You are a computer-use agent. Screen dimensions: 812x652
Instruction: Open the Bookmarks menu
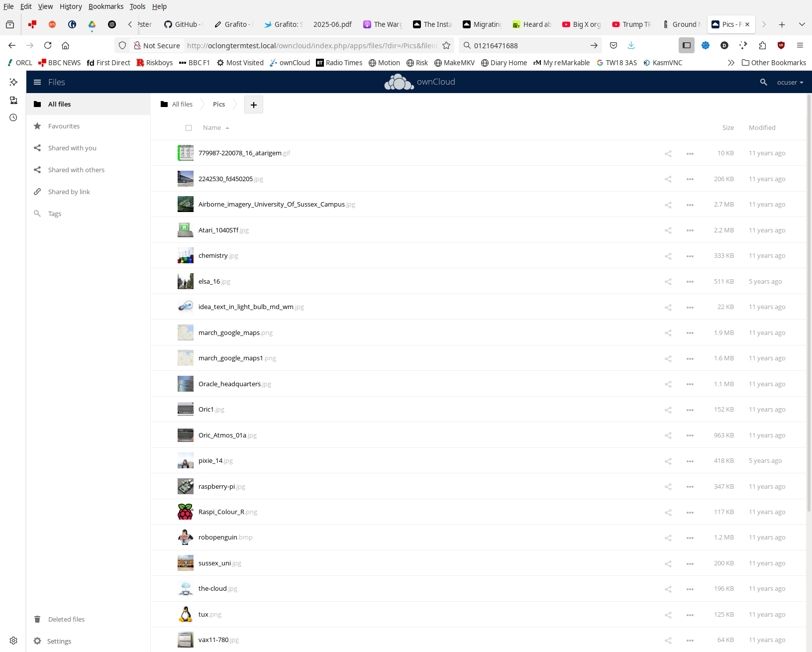(105, 6)
